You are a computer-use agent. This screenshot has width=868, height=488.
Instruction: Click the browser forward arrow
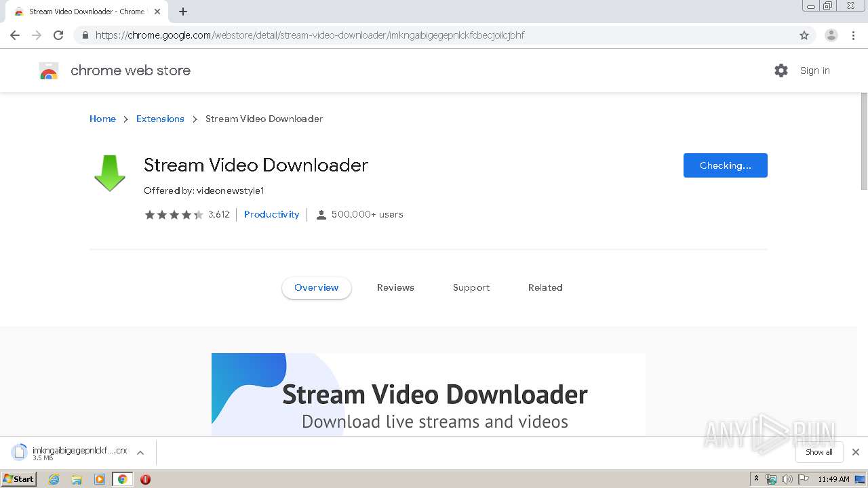tap(37, 35)
